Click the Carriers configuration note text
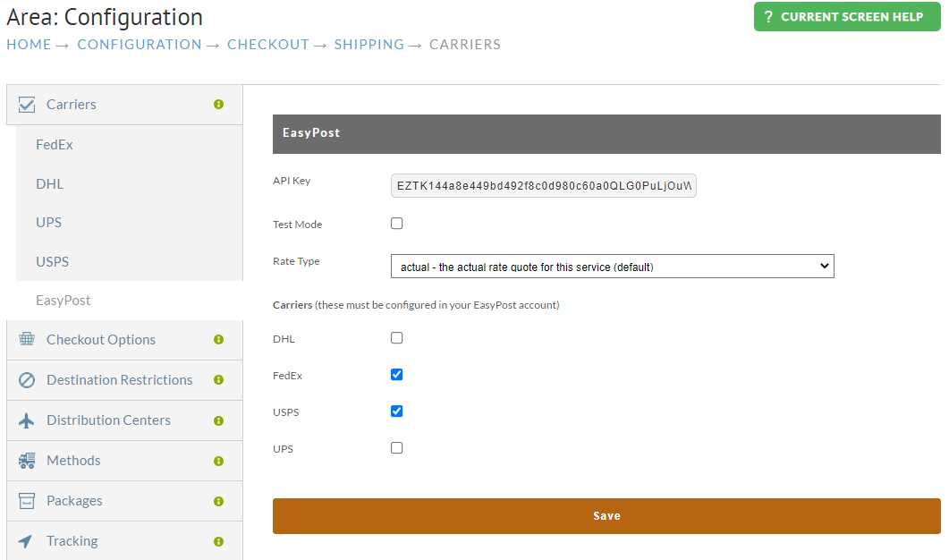Image resolution: width=949 pixels, height=560 pixels. pos(416,305)
